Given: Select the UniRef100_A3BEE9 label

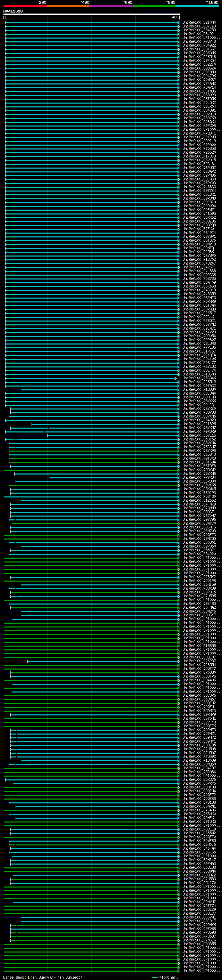Looking at the screenshot, I should coord(199,830).
